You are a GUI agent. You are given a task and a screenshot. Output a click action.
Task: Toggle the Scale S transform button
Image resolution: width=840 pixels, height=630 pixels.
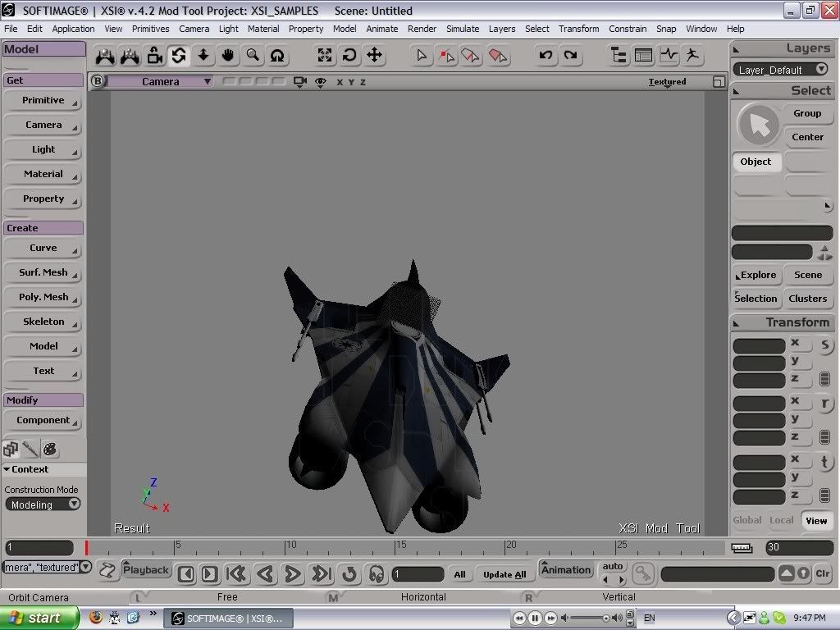coord(825,345)
